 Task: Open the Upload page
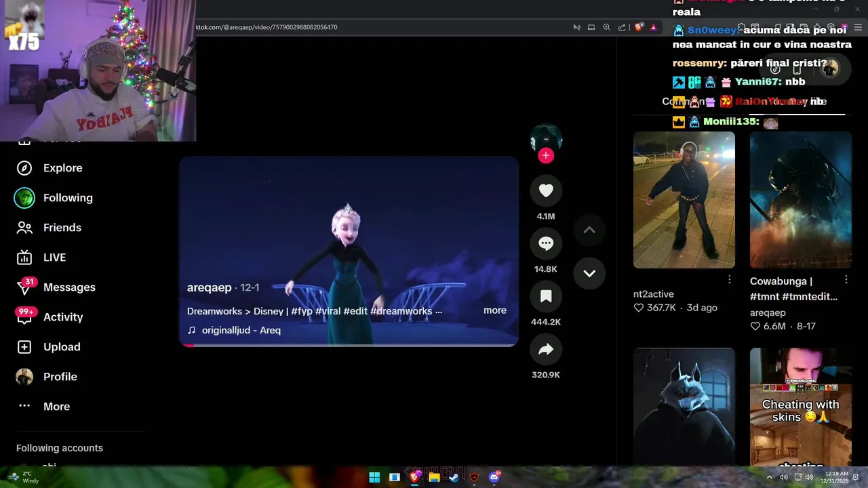47,347
